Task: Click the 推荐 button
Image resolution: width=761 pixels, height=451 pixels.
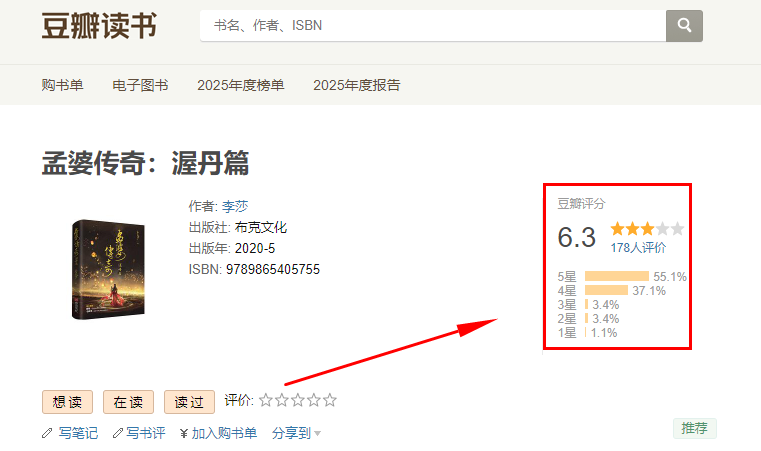Action: [694, 428]
